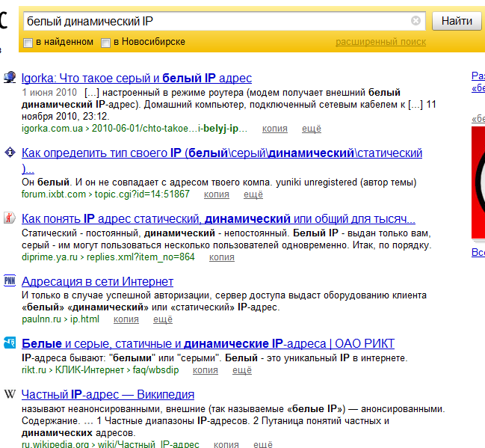485x448 pixels.
Task: Click the red advertisement image on the right
Action: tap(478, 182)
